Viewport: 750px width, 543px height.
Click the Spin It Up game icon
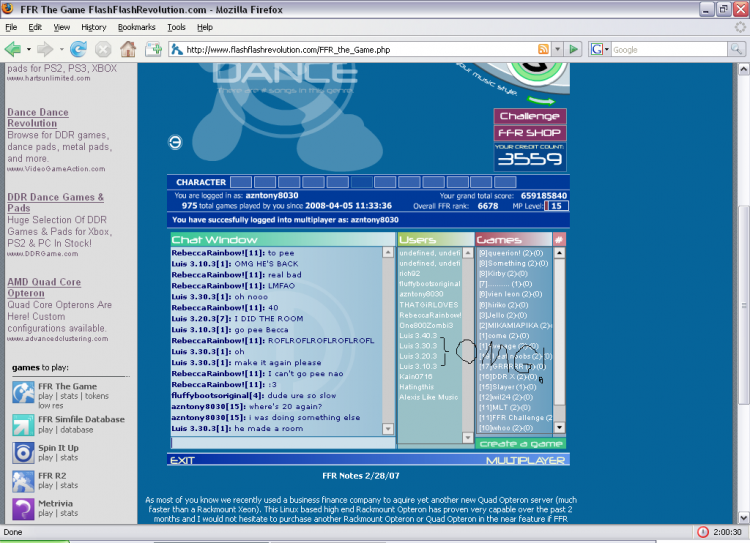pyautogui.click(x=23, y=453)
